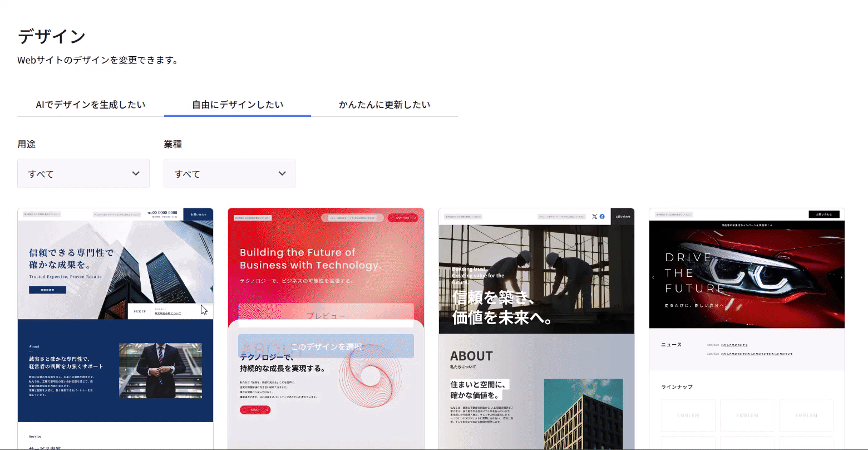This screenshot has width=868, height=450.
Task: Open the 用途 dropdown set to すべて
Action: 83,174
